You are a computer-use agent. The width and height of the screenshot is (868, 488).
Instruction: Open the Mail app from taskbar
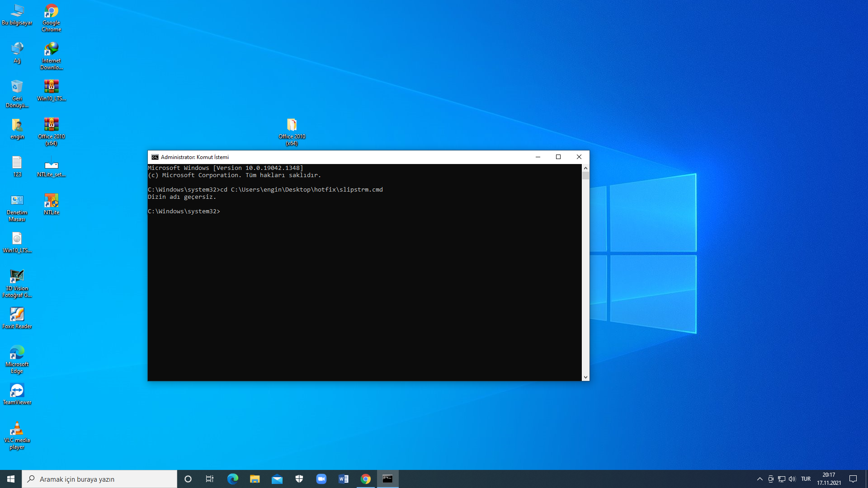[277, 479]
